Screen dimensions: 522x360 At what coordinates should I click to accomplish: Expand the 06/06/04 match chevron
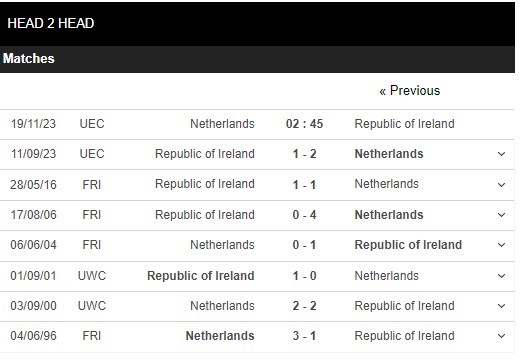click(x=501, y=245)
